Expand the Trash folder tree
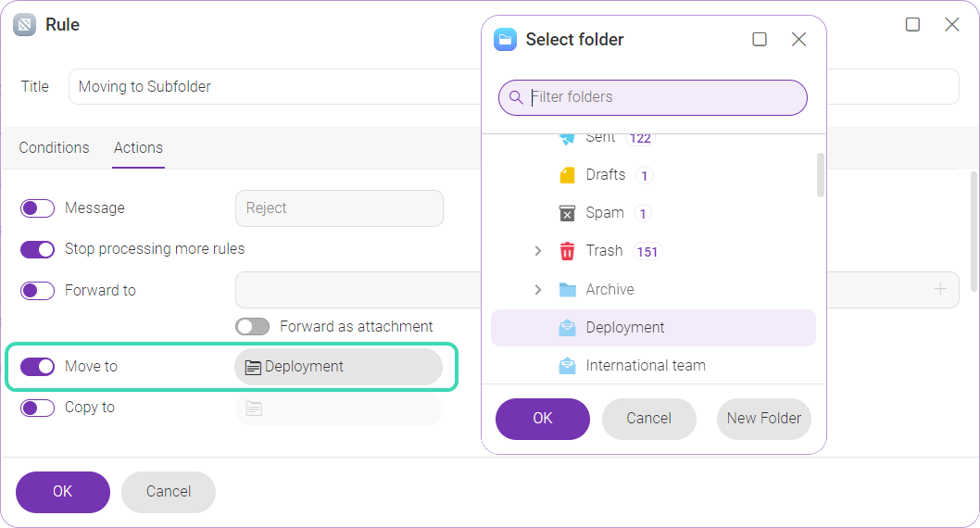 tap(537, 251)
